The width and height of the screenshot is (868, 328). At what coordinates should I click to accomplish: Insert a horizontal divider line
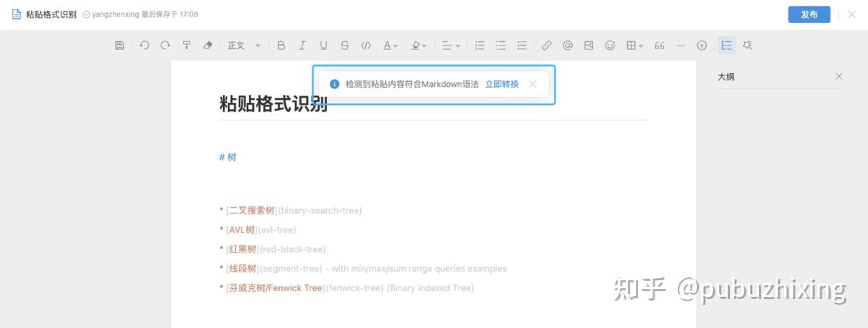pos(680,46)
